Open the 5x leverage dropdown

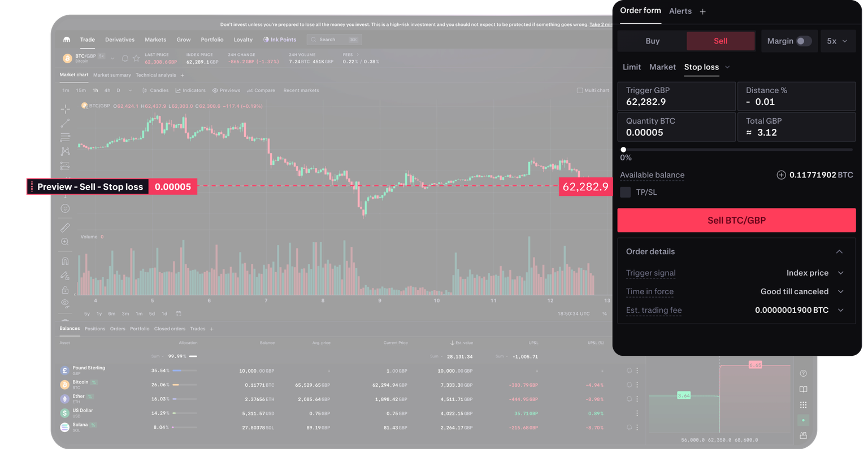[x=837, y=41]
